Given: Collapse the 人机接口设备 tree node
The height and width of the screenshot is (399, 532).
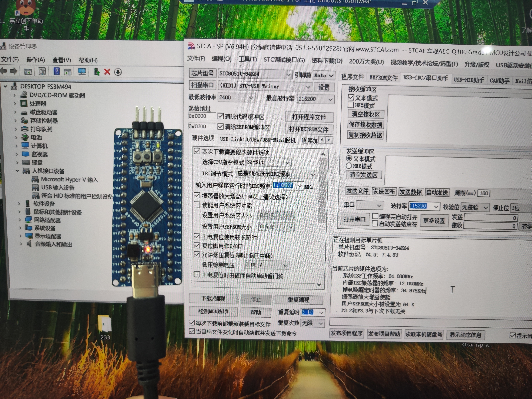Looking at the screenshot, I should pyautogui.click(x=17, y=171).
